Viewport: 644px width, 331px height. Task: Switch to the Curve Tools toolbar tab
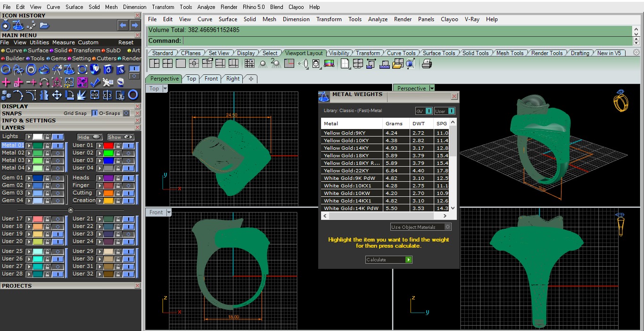tap(401, 53)
